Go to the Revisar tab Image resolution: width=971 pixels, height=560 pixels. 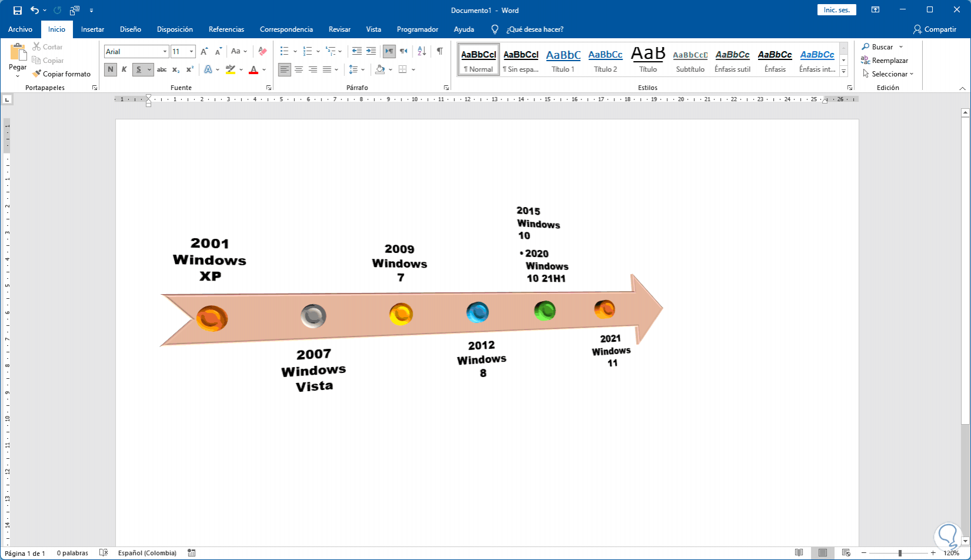340,29
